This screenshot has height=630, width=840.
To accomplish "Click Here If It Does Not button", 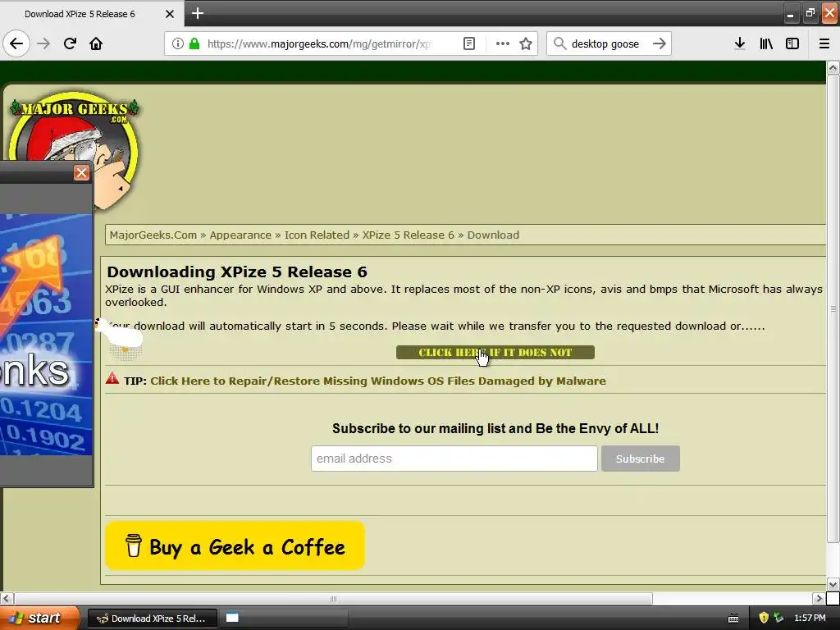I will tap(495, 353).
